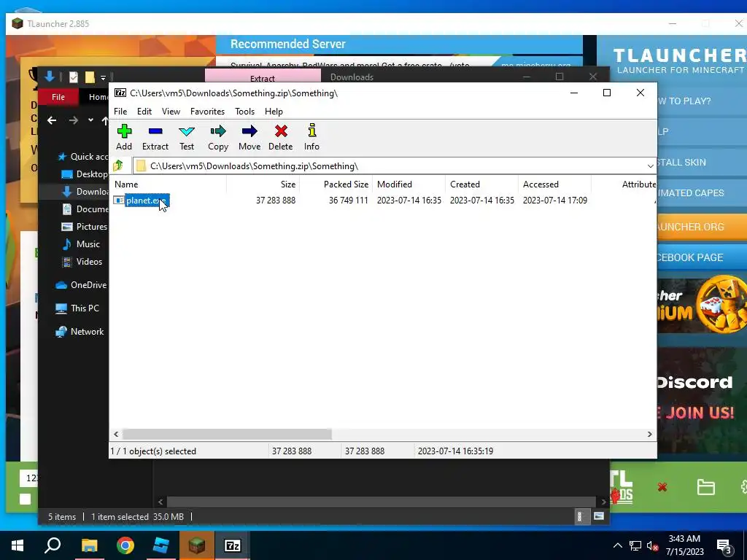This screenshot has width=747, height=560.
Task: Click Explorer title bar properties checkmark icon
Action: (x=74, y=77)
